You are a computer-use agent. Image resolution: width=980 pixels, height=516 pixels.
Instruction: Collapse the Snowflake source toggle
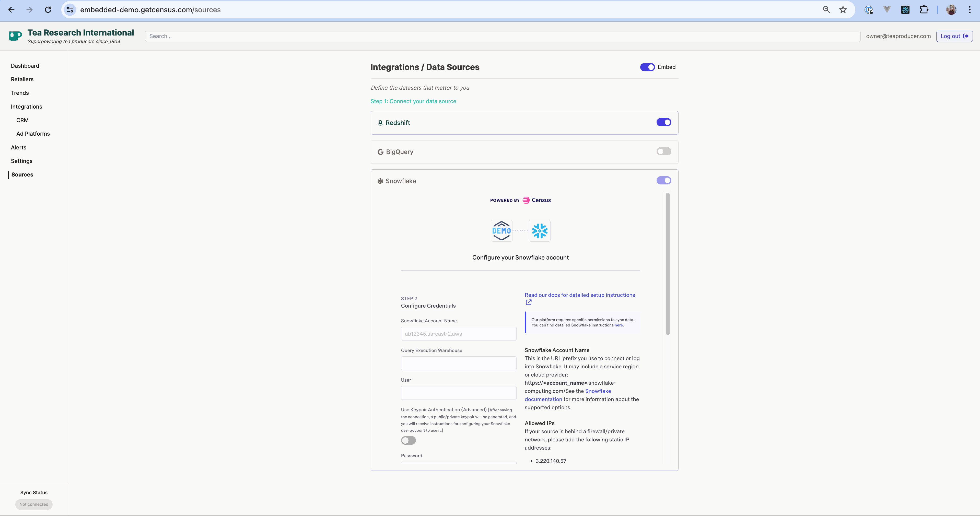pos(663,180)
